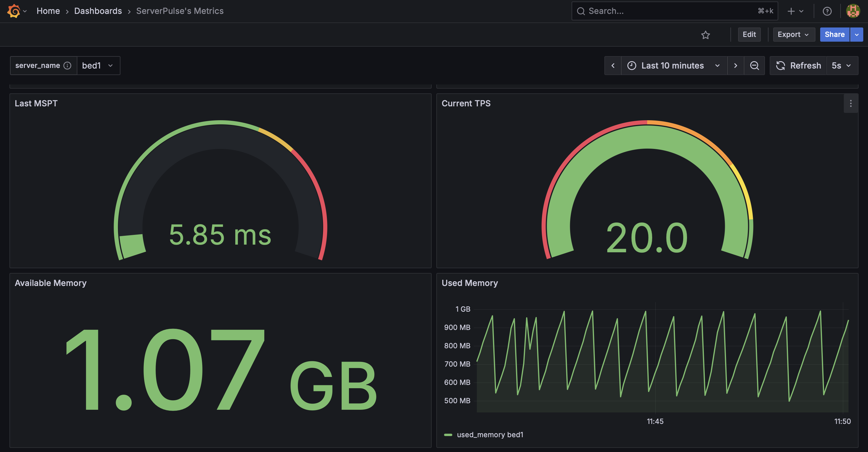The height and width of the screenshot is (452, 868).
Task: Toggle used_memory bed1 series in legend
Action: click(490, 435)
